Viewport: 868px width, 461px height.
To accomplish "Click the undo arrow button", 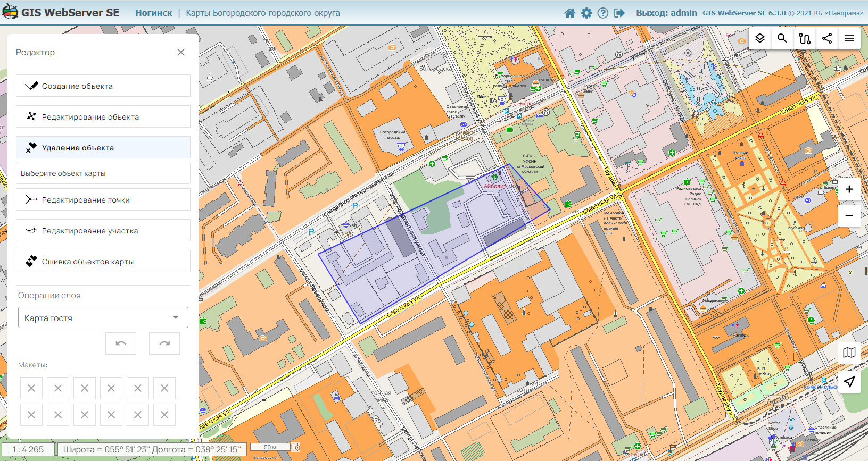I will pyautogui.click(x=121, y=343).
